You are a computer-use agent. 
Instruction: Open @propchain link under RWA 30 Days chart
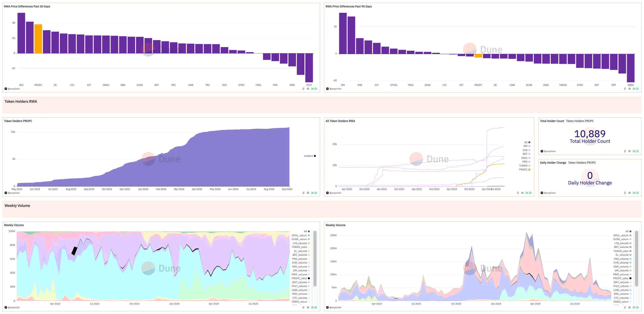point(13,89)
